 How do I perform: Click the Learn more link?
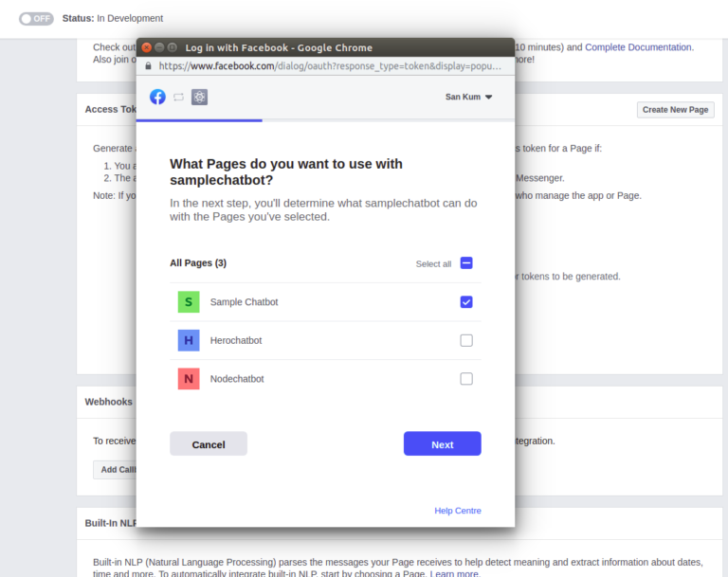coord(454,574)
